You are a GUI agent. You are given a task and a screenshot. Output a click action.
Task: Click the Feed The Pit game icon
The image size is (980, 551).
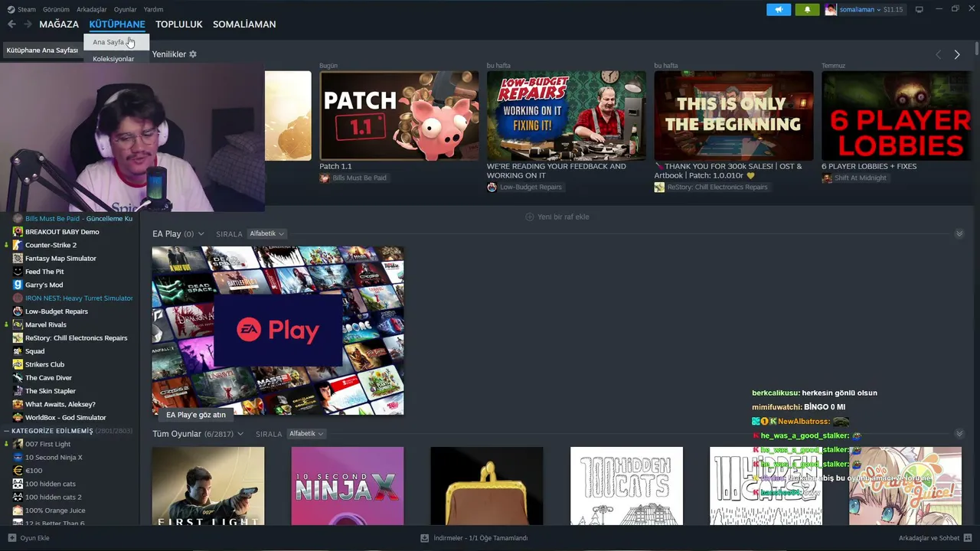coord(18,272)
